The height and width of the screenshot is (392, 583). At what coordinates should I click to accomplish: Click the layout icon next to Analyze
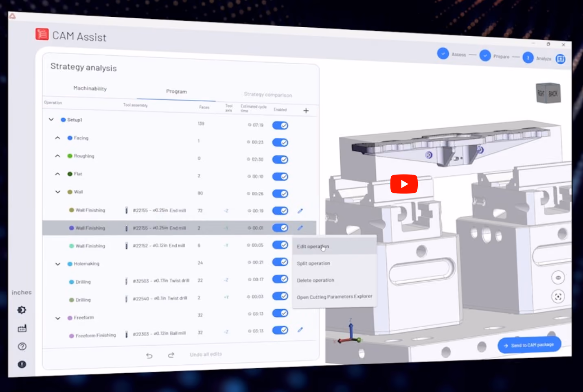(x=561, y=59)
